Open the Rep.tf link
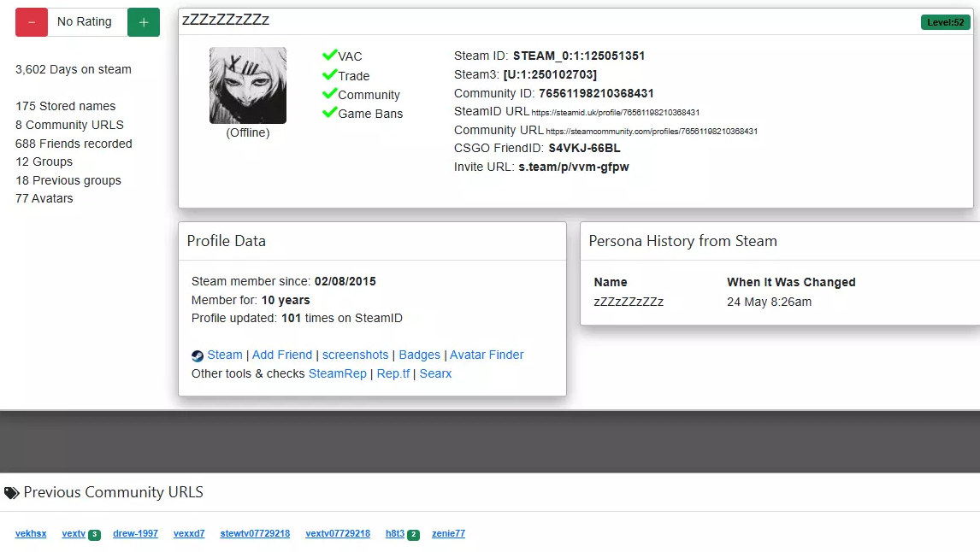Image resolution: width=980 pixels, height=552 pixels. (x=393, y=373)
